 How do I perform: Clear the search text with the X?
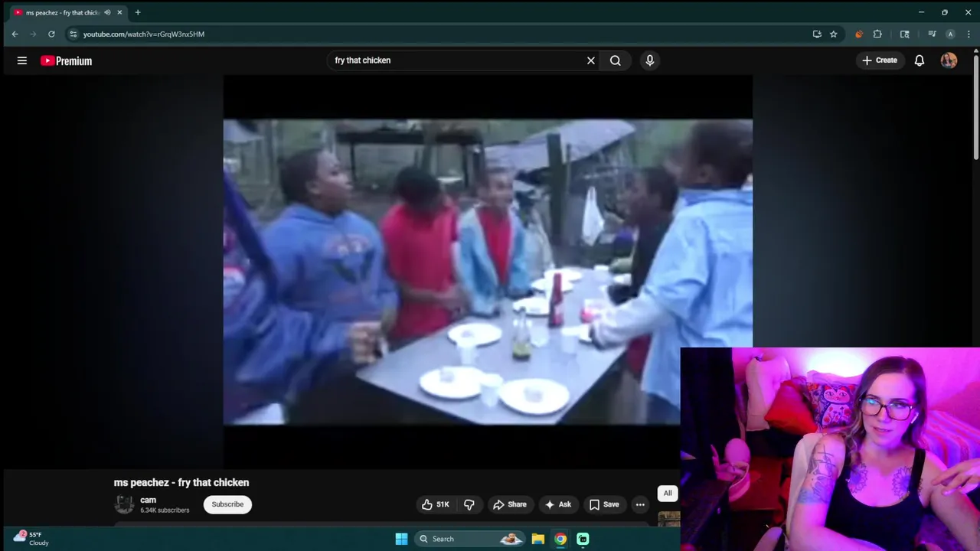pyautogui.click(x=591, y=60)
